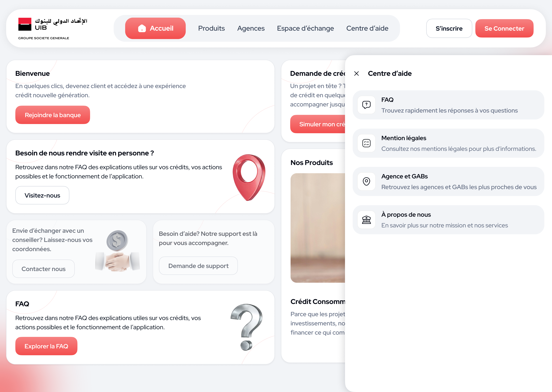Image resolution: width=552 pixels, height=392 pixels.
Task: Open the Produits menu item
Action: coord(211,28)
